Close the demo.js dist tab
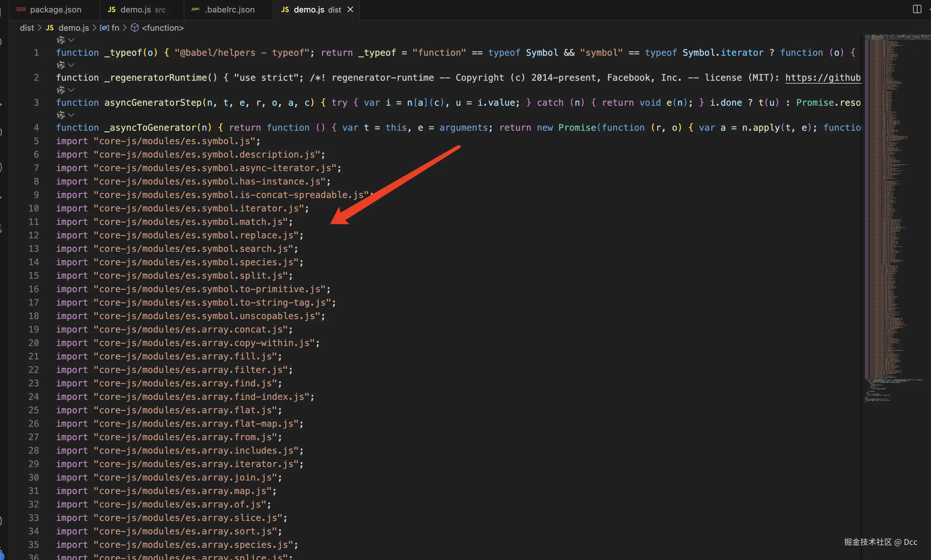This screenshot has width=931, height=560. click(x=350, y=9)
